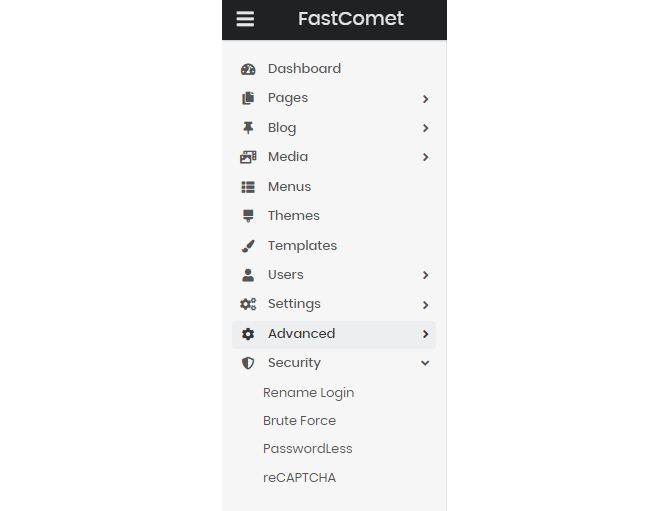Expand the Pages submenu chevron

click(x=425, y=99)
